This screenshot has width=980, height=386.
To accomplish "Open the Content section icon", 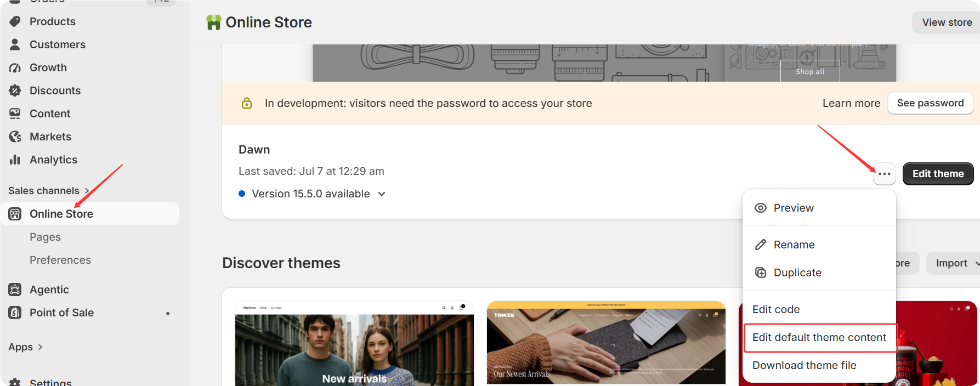I will 15,113.
